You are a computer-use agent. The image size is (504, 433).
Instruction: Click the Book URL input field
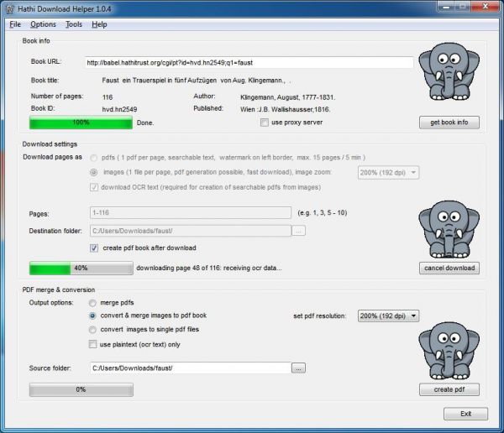click(249, 63)
